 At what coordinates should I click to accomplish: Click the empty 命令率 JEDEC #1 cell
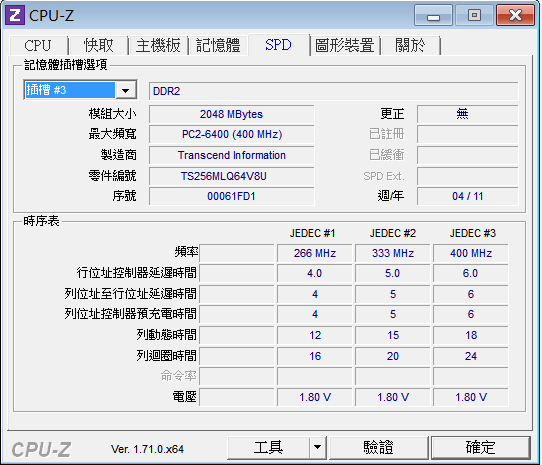(315, 376)
